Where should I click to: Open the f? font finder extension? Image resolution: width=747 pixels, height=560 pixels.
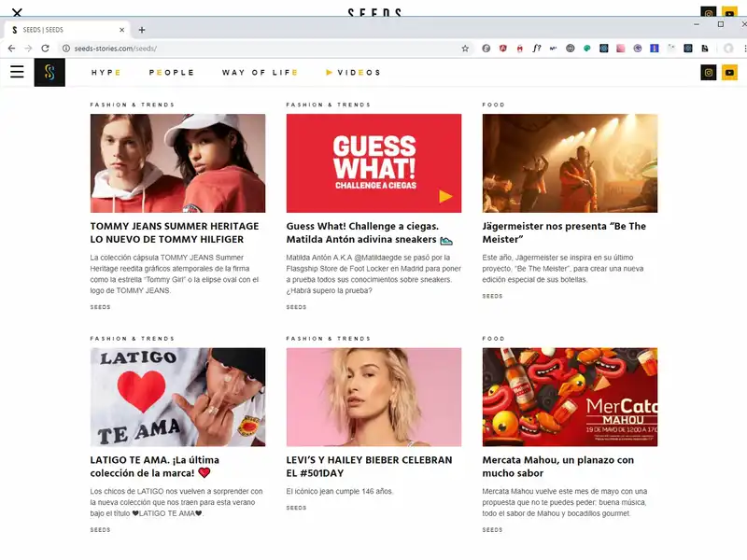click(536, 49)
